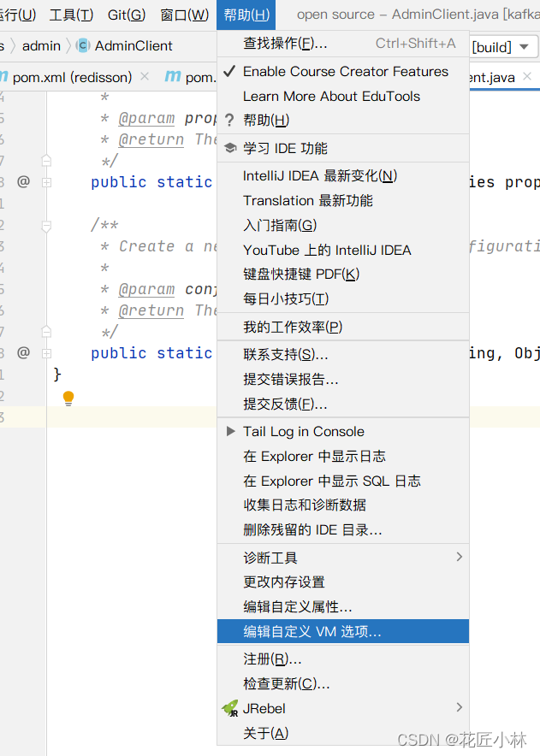Open Translation 最新功能
This screenshot has width=540, height=756.
tap(343, 200)
